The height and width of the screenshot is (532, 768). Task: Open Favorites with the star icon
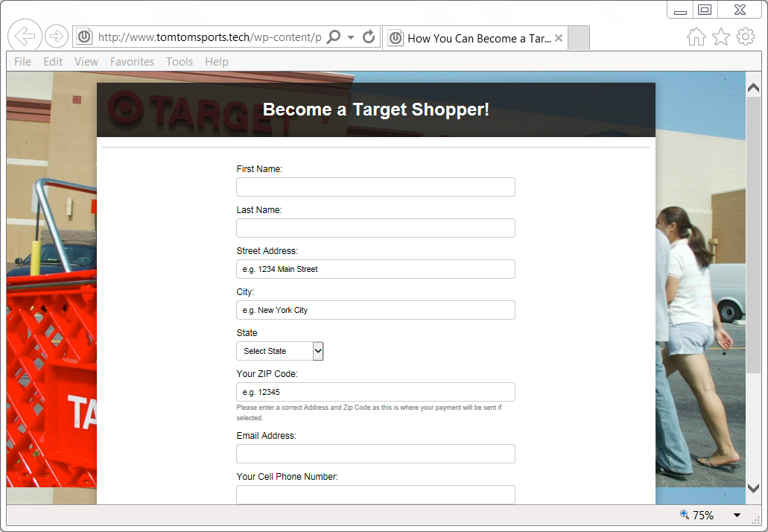coord(721,37)
